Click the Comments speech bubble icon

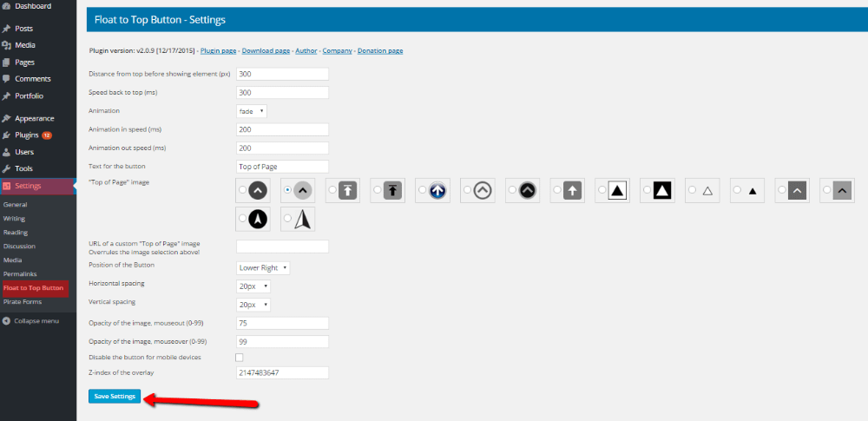(x=6, y=79)
